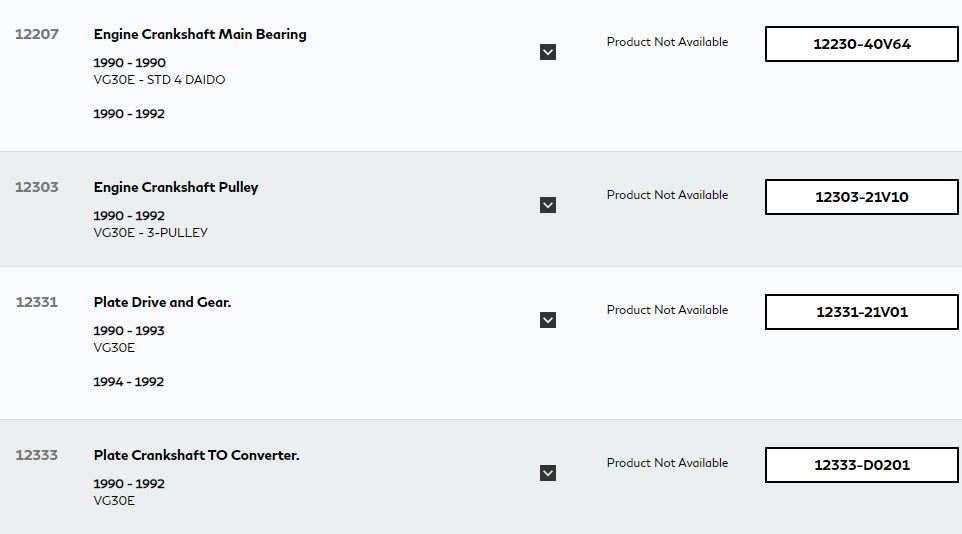Click the VG30E - STD 4 DAIDO description
Screen dimensions: 962x534
point(160,80)
